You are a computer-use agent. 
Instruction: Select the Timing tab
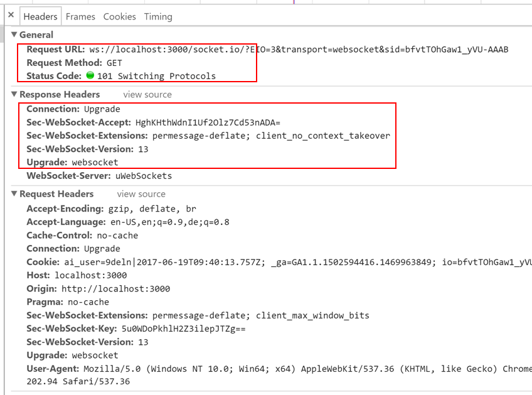[158, 17]
